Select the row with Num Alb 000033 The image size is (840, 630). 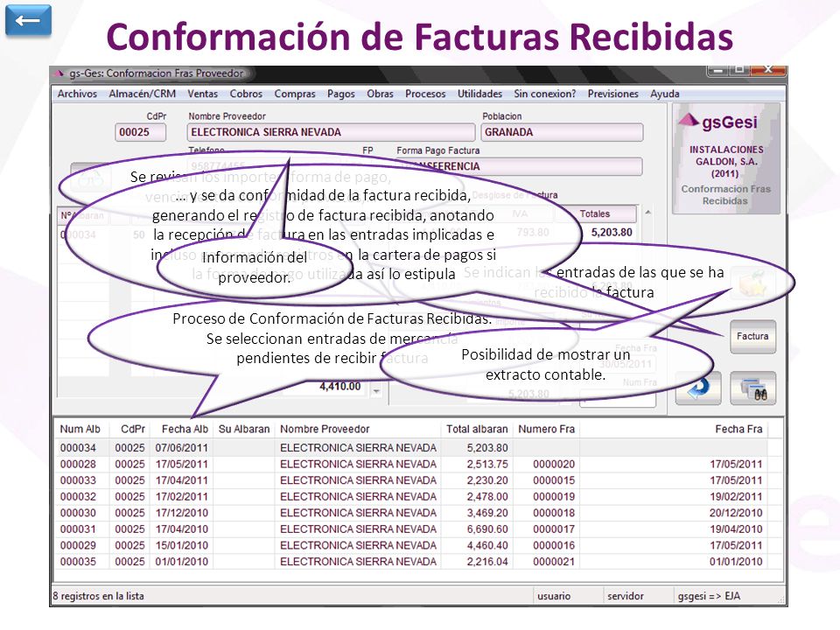point(411,480)
